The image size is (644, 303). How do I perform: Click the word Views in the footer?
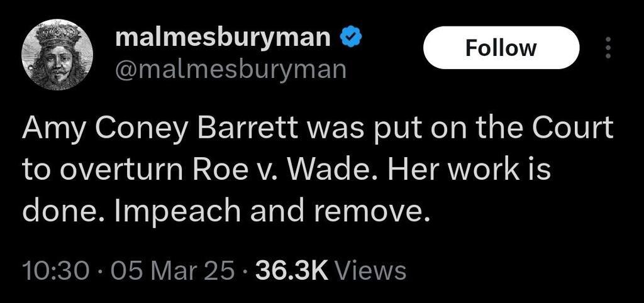371,272
